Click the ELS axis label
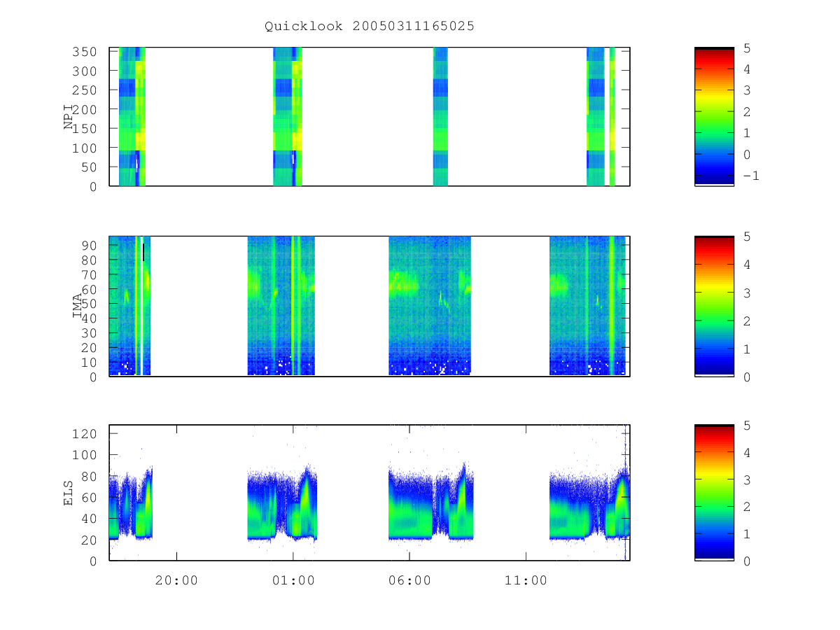Image resolution: width=840 pixels, height=630 pixels. tap(69, 493)
